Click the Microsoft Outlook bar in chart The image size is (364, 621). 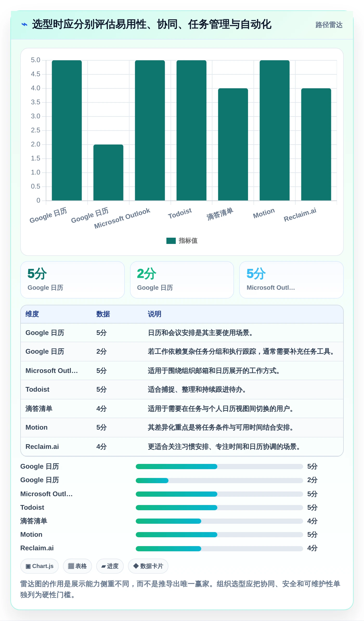[150, 130]
